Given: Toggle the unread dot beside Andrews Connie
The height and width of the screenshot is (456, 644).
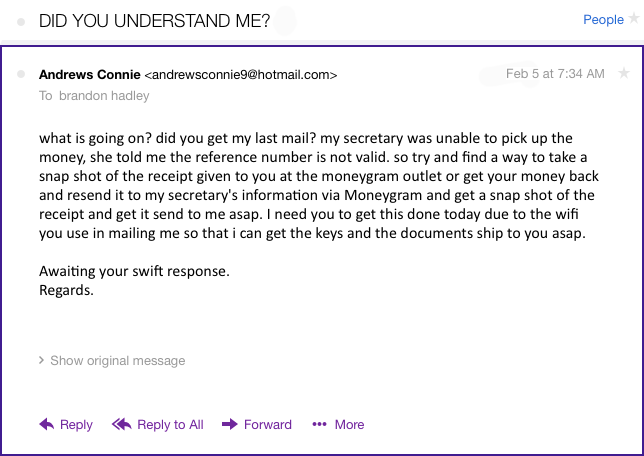Looking at the screenshot, I should (21, 74).
